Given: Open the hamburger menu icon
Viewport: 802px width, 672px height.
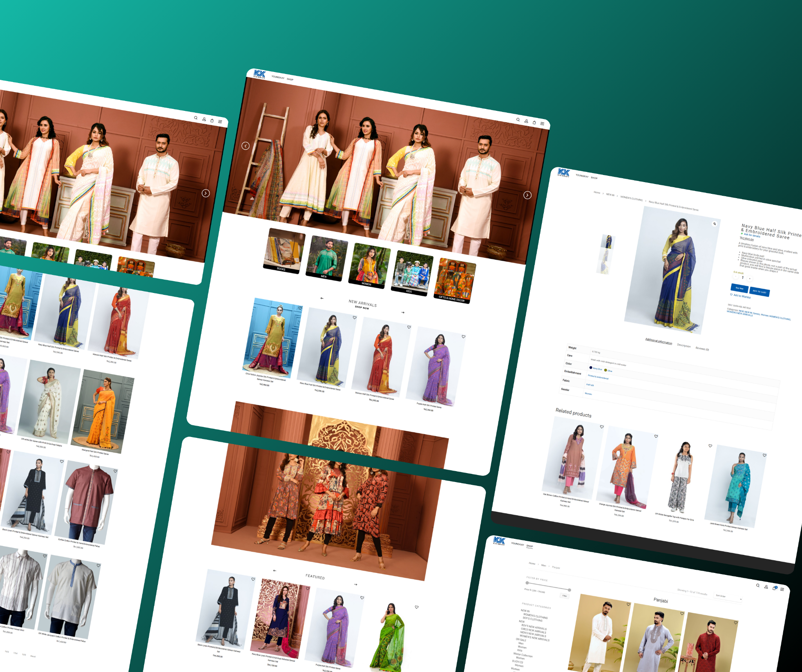Looking at the screenshot, I should [543, 124].
